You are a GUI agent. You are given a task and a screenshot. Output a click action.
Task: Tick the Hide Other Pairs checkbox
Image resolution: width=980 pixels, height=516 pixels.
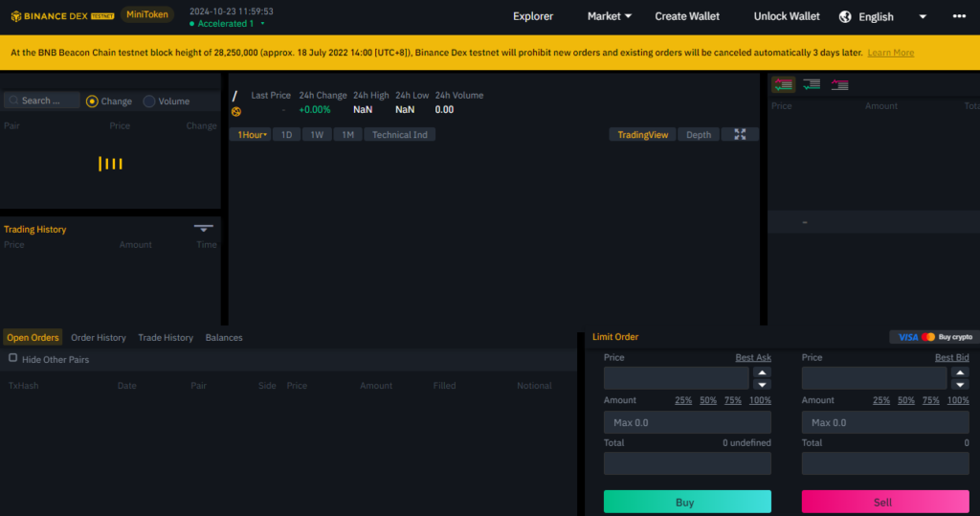tap(12, 358)
